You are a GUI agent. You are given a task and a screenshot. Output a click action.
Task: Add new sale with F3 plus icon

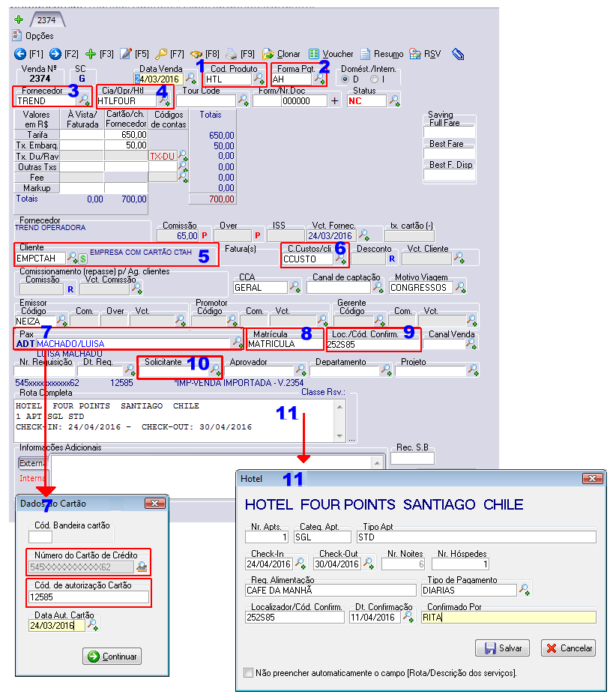(91, 54)
